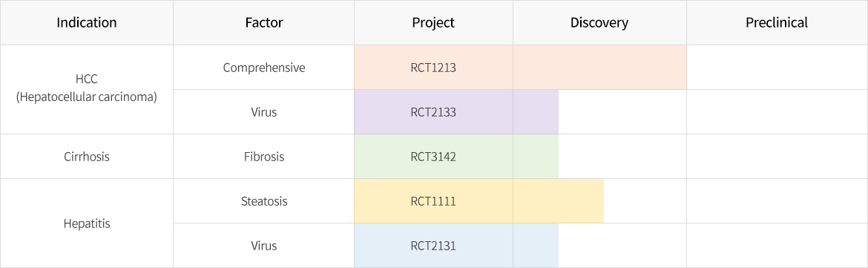Click the orange RCT1213 discovery progress bar
Screen dimensions: 868x268
599,68
